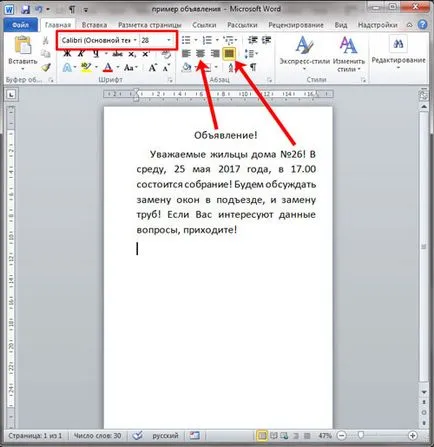Click the Вставить paste clipboard icon
The image size is (434, 447).
tap(23, 45)
